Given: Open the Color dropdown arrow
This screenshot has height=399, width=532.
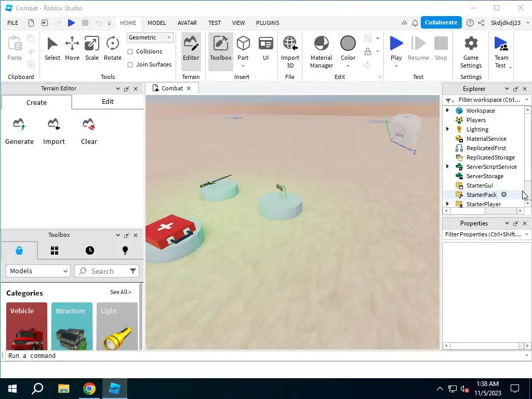Looking at the screenshot, I should point(348,66).
